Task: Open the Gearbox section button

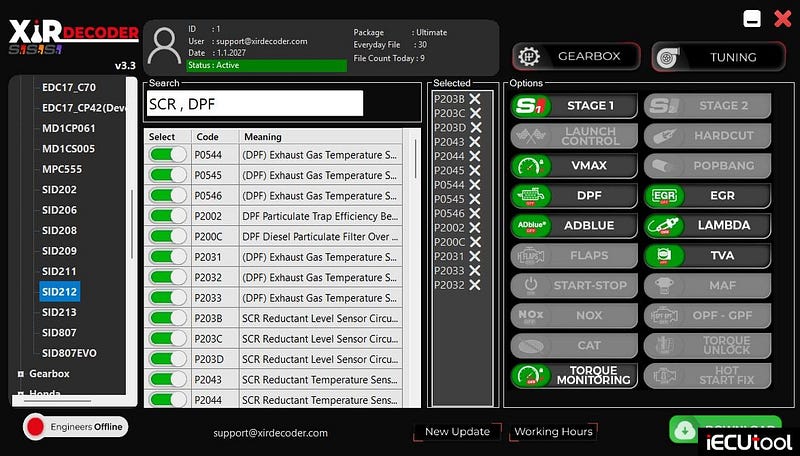Action: (x=576, y=56)
